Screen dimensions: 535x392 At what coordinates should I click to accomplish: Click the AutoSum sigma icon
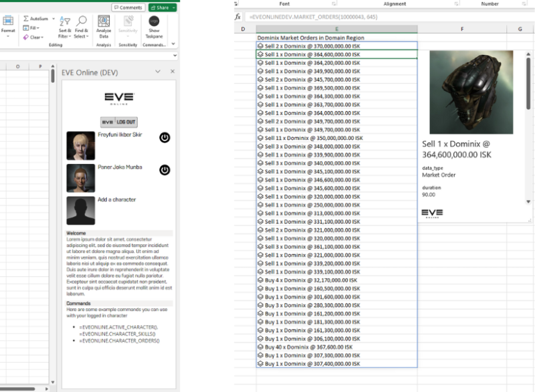point(26,19)
